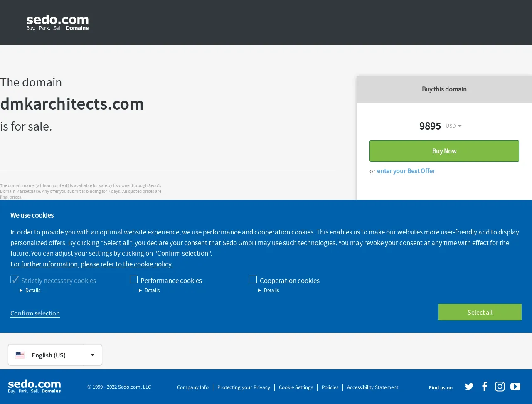Click the sedo.com footer logo
This screenshot has width=532, height=404.
34,387
